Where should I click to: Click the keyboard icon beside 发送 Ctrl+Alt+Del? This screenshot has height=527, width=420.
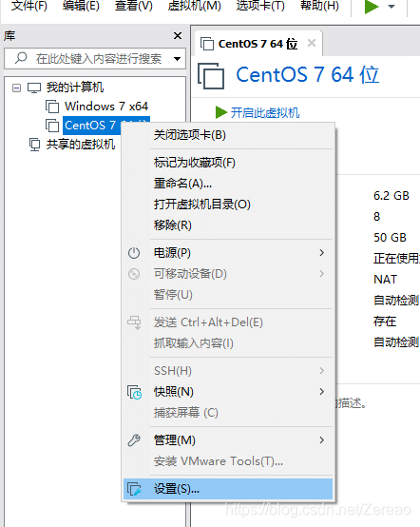pyautogui.click(x=134, y=322)
